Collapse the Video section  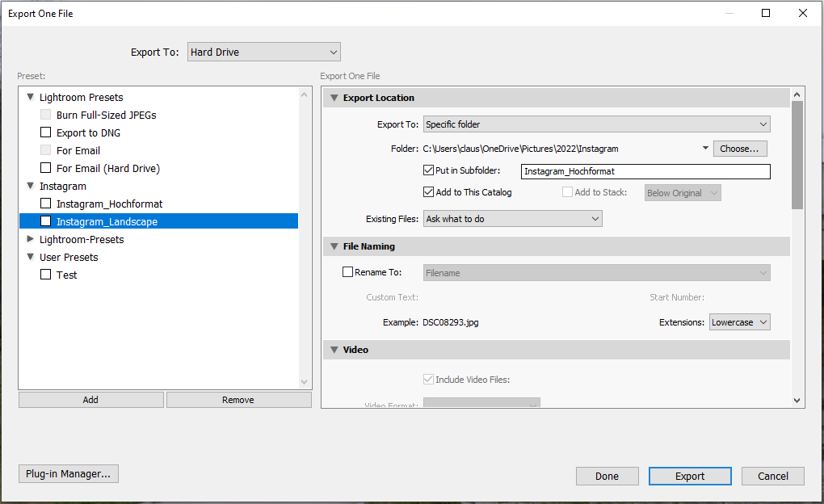(x=334, y=349)
